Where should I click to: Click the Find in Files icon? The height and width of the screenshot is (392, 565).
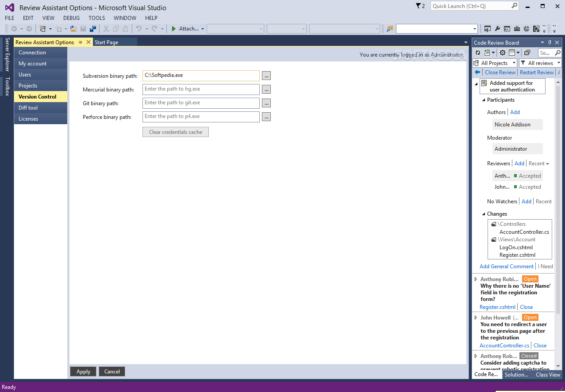pyautogui.click(x=390, y=29)
